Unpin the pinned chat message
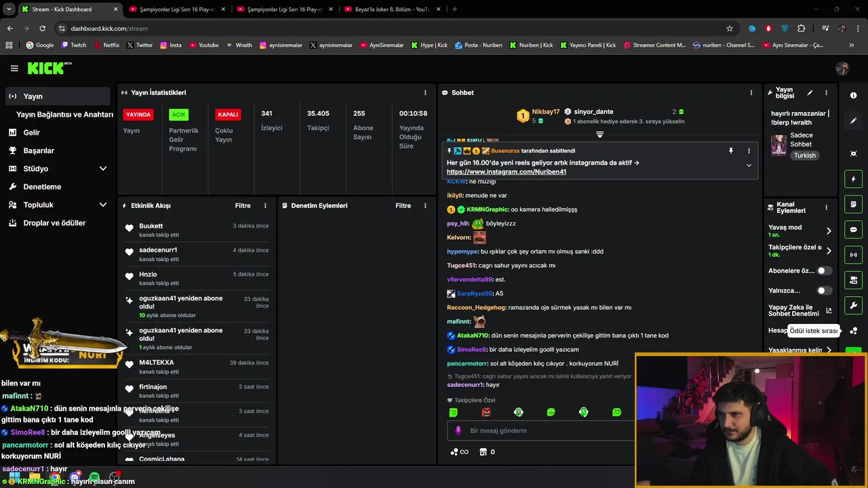Viewport: 868px width, 488px height. point(731,151)
